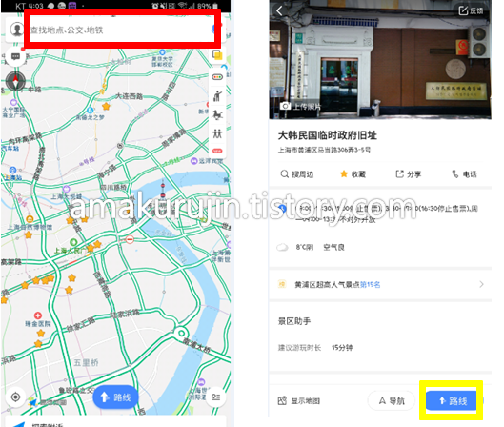Tap the 五里桥 area label on map

coord(86,363)
